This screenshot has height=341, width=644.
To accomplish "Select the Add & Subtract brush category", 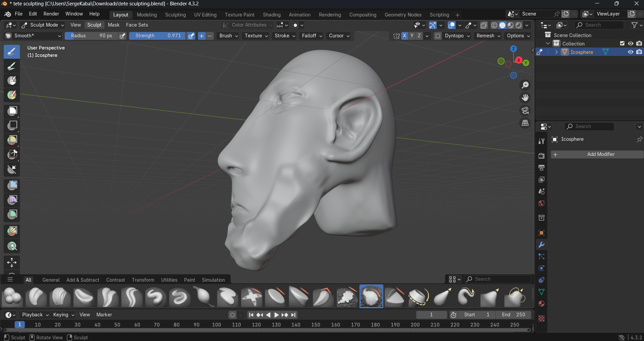I will [83, 280].
